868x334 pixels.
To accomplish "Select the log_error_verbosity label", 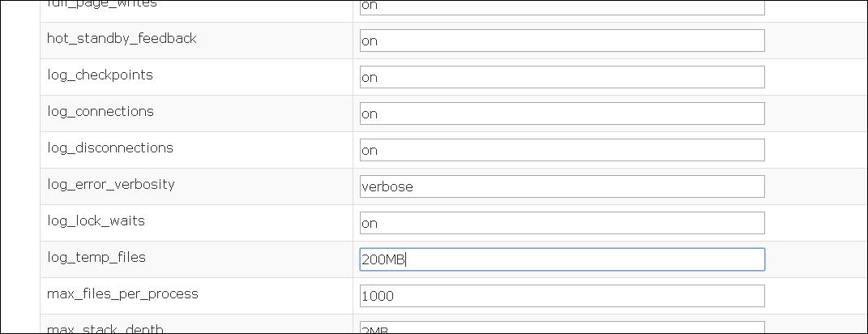I will pyautogui.click(x=111, y=185).
